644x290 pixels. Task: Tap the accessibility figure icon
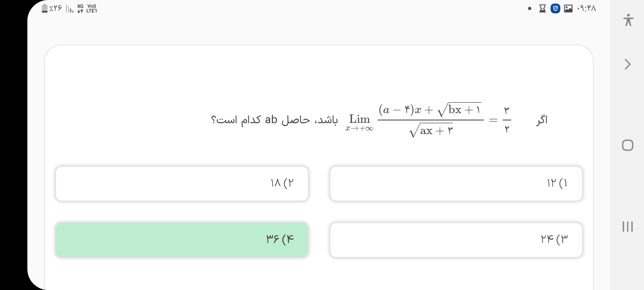coord(628,20)
